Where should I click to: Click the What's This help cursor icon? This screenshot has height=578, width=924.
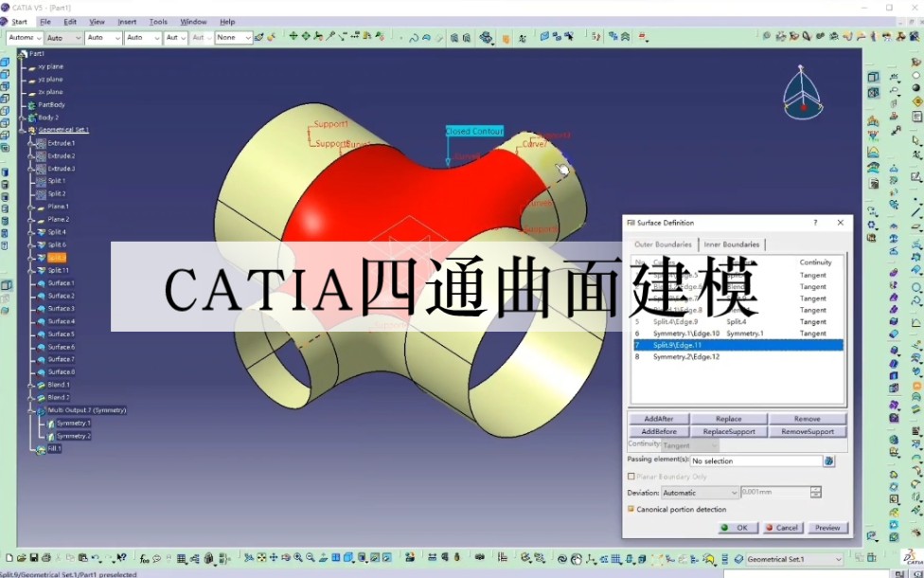point(121,558)
